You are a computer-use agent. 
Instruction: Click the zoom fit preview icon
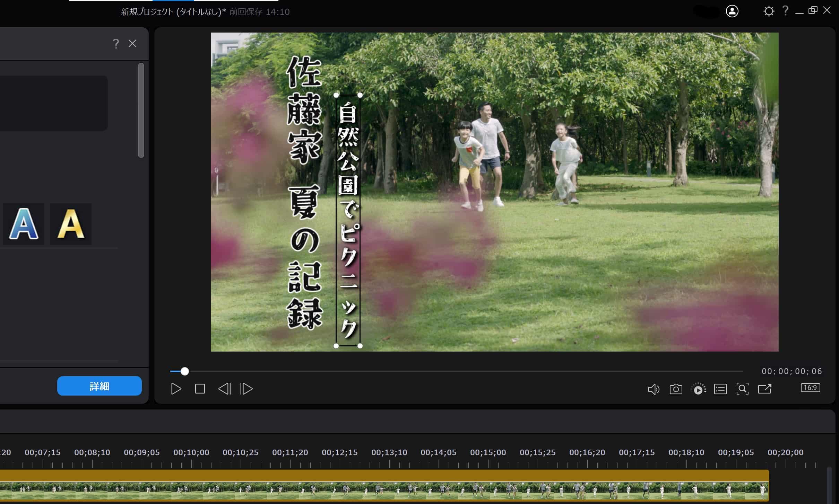[742, 389]
